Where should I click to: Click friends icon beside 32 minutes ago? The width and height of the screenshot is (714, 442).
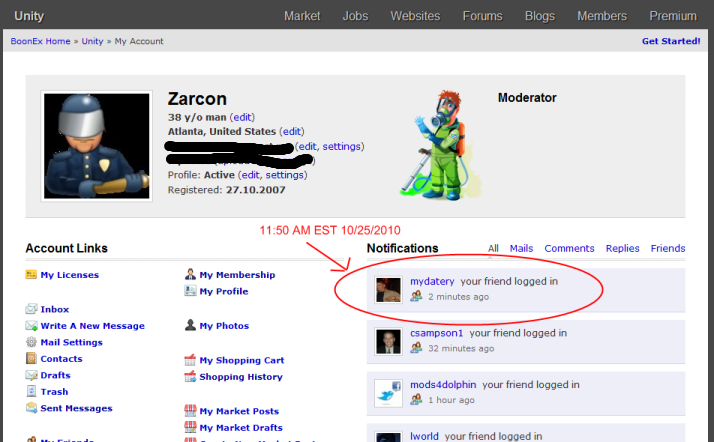(x=416, y=348)
